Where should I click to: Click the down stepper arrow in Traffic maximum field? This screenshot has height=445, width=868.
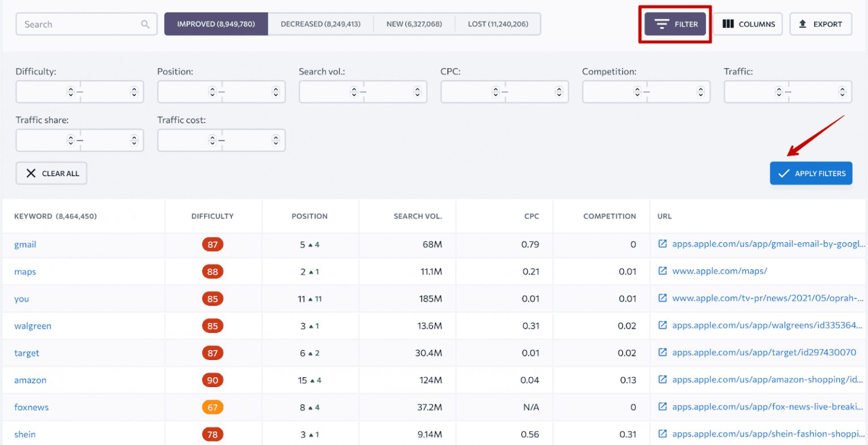pyautogui.click(x=843, y=95)
